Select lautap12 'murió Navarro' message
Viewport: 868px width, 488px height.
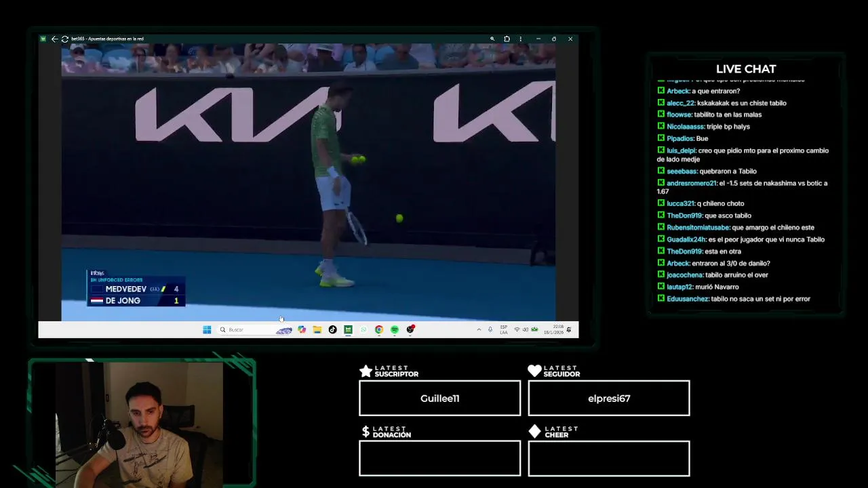coord(698,287)
